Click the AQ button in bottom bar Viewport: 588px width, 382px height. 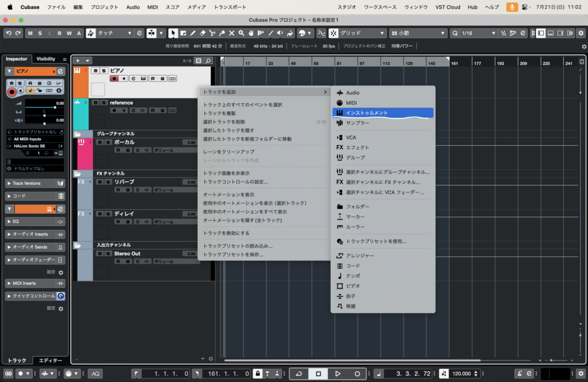pyautogui.click(x=95, y=373)
